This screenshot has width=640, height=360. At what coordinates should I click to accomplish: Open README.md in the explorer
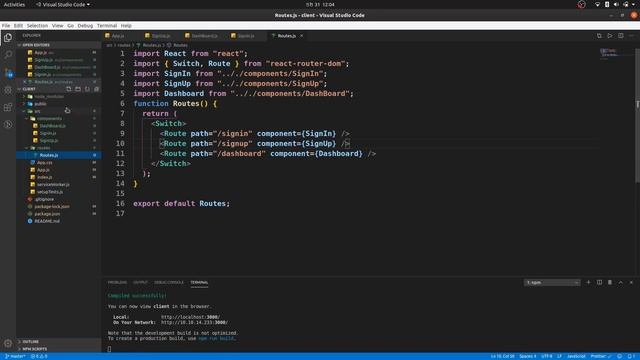coord(47,221)
